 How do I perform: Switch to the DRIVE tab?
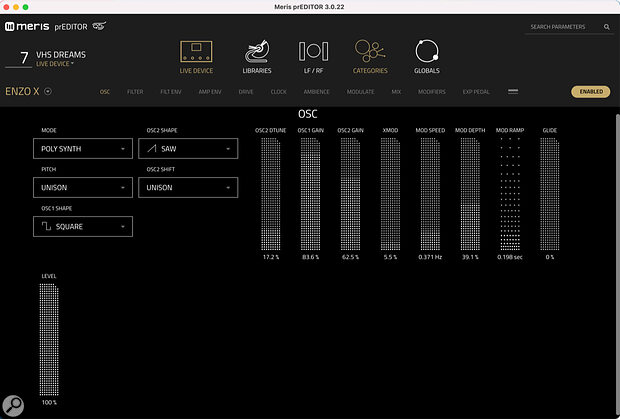(x=246, y=92)
